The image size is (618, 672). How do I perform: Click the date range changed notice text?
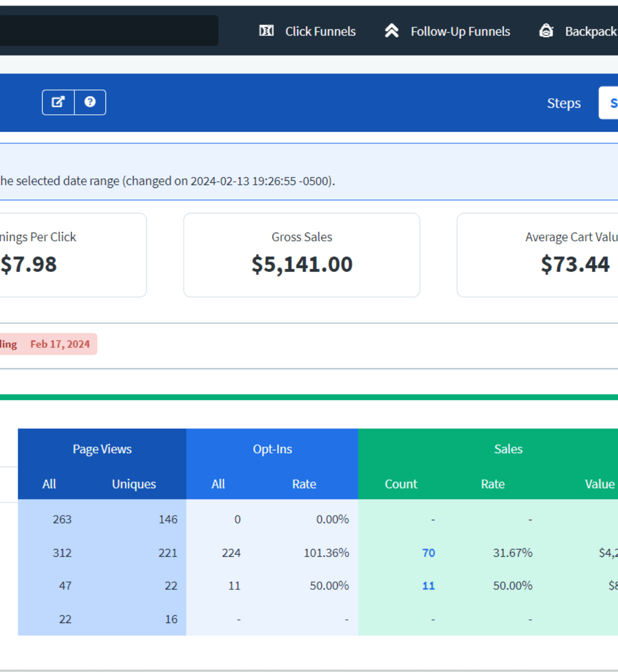coord(167,181)
